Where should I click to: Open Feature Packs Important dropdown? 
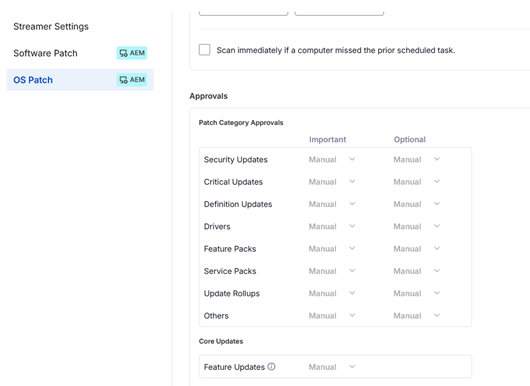click(x=332, y=249)
